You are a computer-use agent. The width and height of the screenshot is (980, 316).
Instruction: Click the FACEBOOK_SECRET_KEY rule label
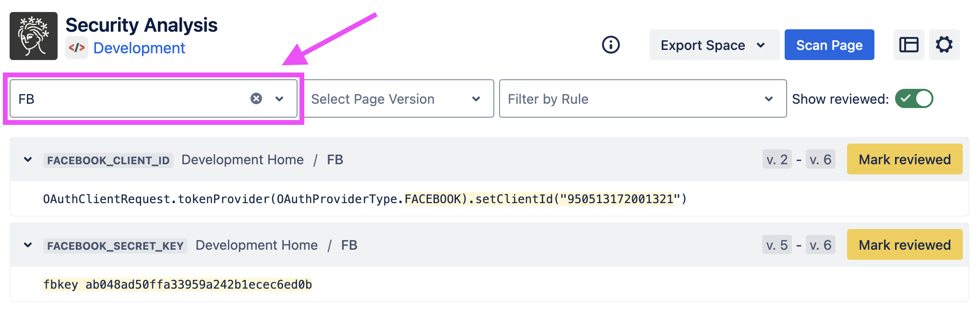tap(115, 246)
